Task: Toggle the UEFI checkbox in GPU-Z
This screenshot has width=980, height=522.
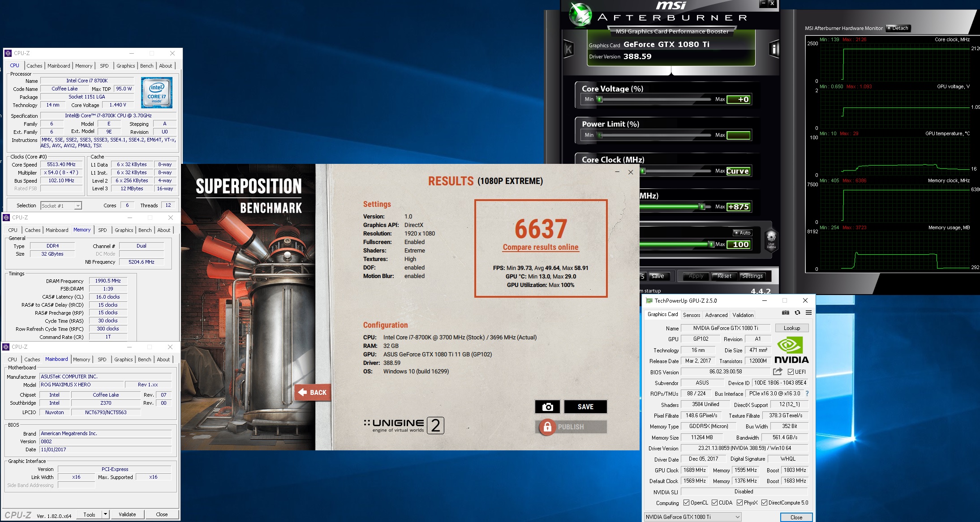Action: (x=791, y=372)
